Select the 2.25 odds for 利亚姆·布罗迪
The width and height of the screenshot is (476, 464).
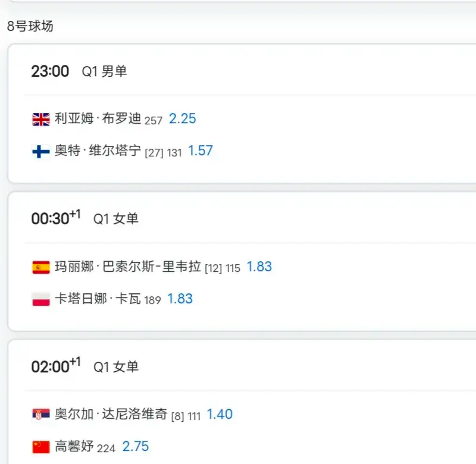(183, 119)
